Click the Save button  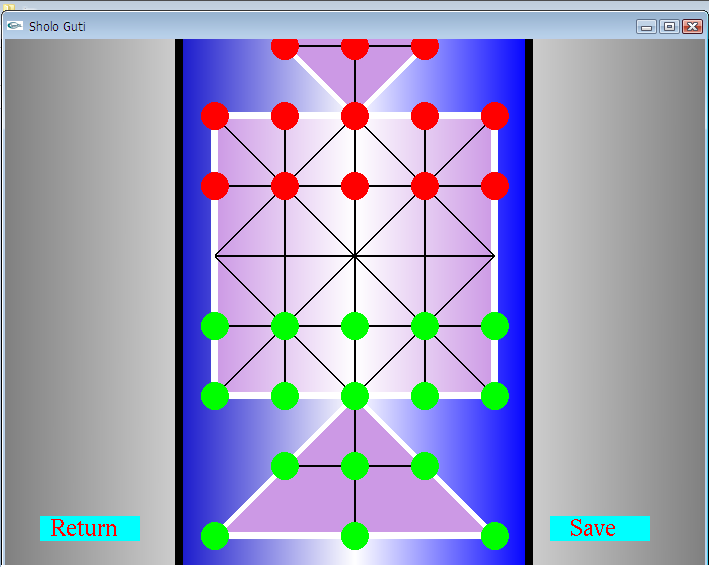click(600, 528)
